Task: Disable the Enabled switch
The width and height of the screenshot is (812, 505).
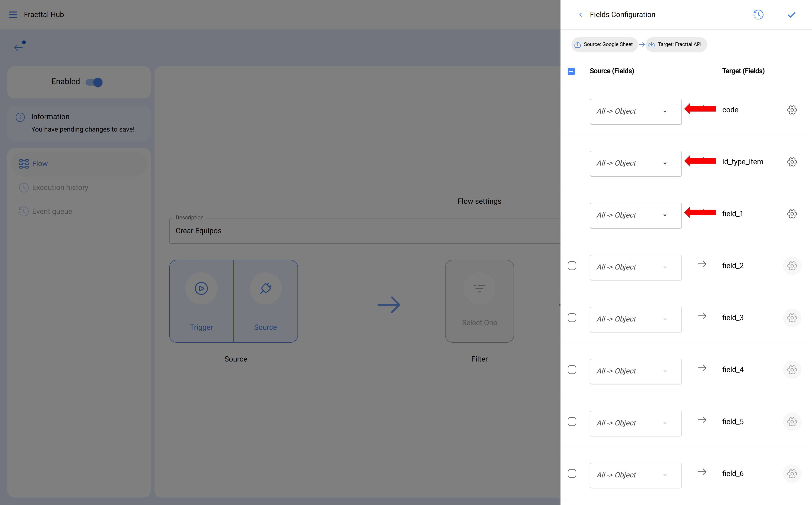Action: pyautogui.click(x=94, y=82)
